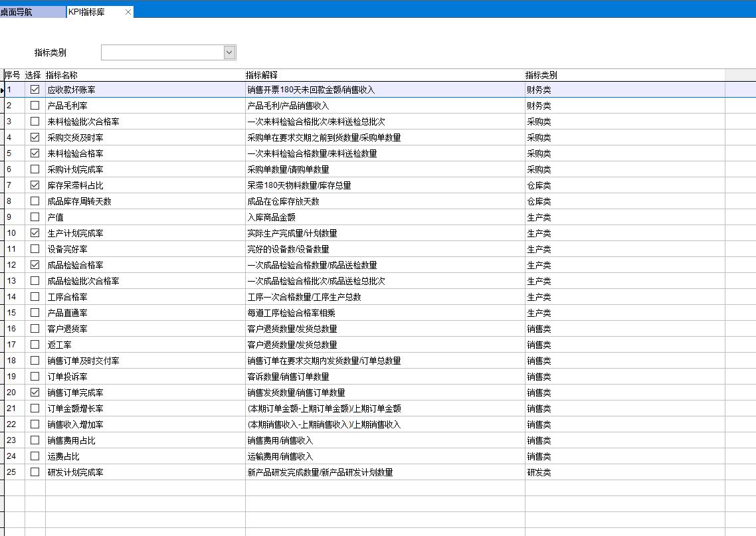Image resolution: width=756 pixels, height=536 pixels.
Task: Uncheck the 销售订单完成率 checkbox
Action: pos(35,393)
